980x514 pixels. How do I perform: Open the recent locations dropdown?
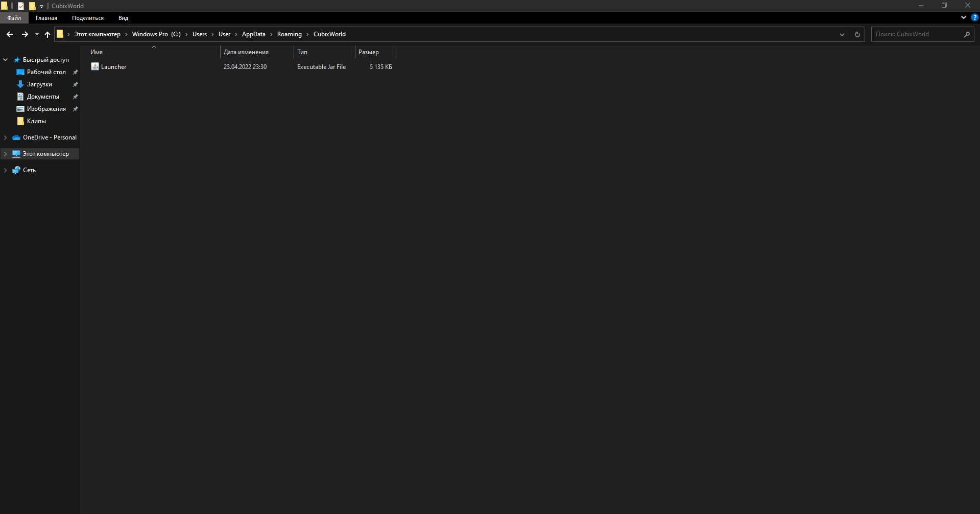click(37, 34)
